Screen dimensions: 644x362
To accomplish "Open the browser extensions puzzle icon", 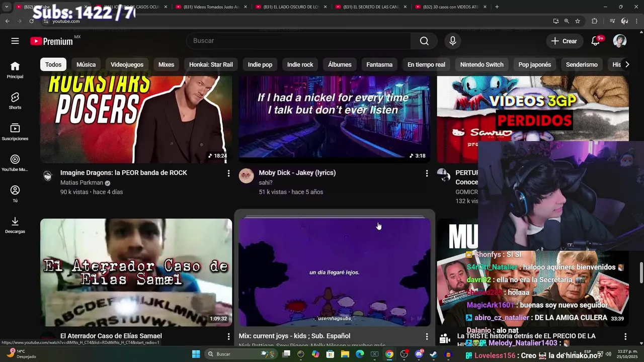I will (594, 21).
